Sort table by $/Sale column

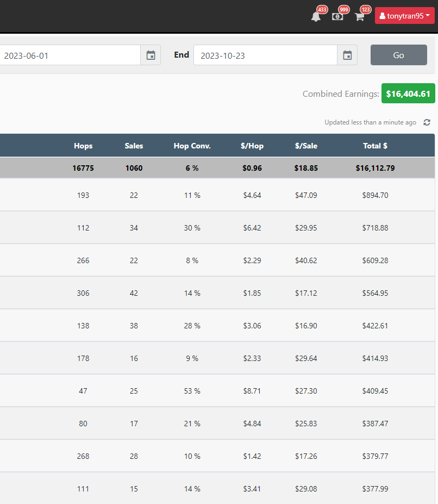click(306, 146)
